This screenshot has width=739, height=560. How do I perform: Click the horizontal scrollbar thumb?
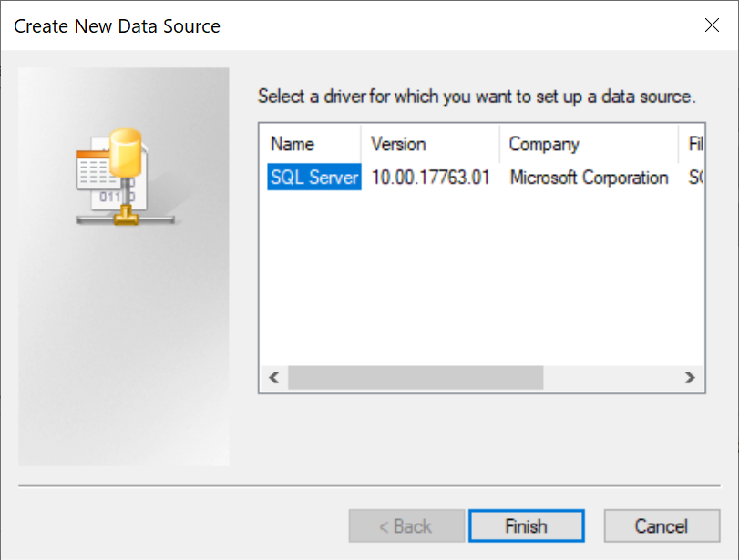tap(415, 377)
